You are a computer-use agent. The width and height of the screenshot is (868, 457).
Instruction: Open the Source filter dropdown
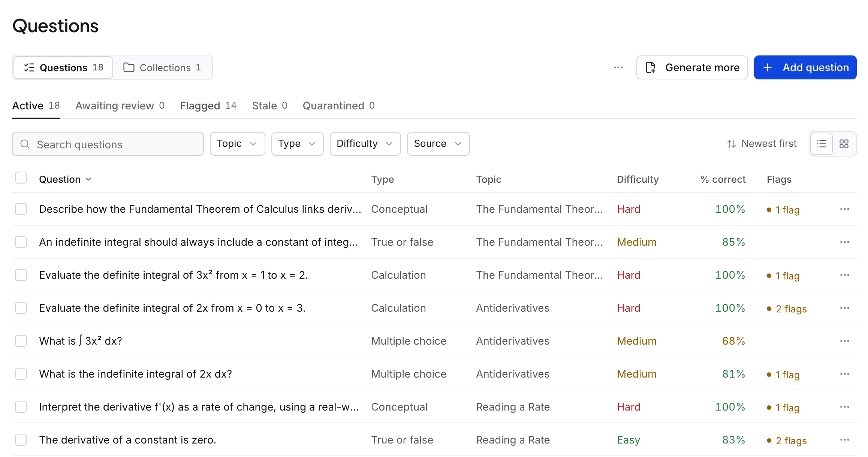tap(438, 144)
